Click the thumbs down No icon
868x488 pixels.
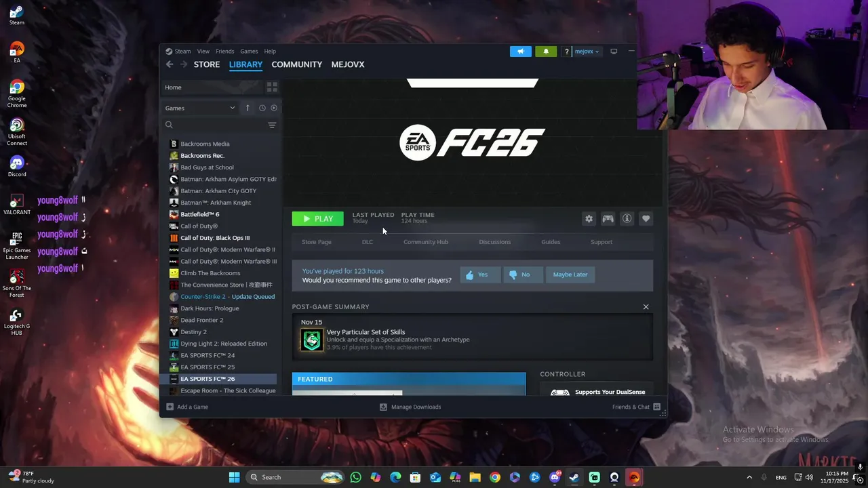[x=513, y=274]
